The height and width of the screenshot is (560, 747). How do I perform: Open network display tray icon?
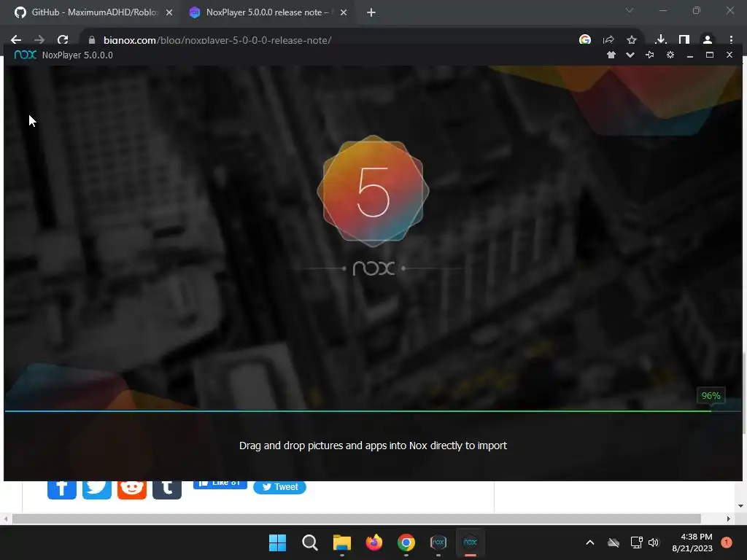(x=636, y=542)
